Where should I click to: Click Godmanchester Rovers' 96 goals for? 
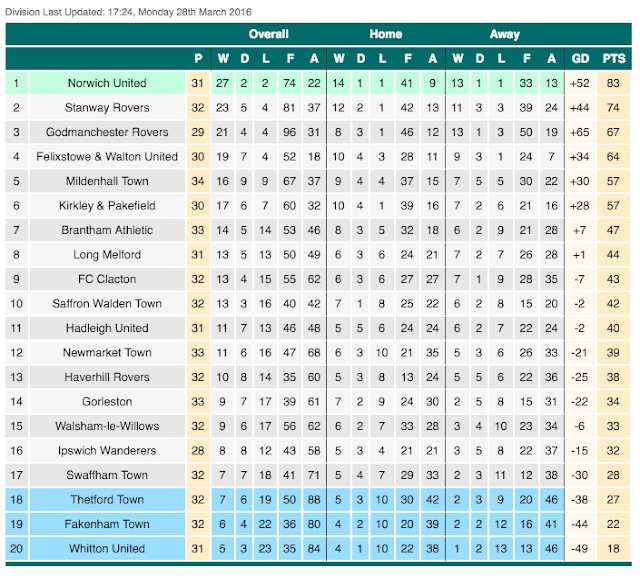289,132
